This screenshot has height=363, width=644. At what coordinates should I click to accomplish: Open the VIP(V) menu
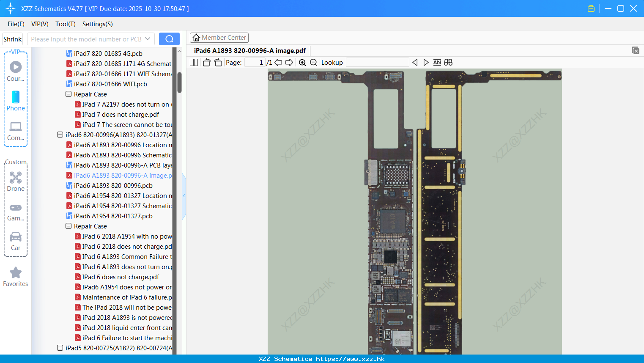tap(40, 24)
